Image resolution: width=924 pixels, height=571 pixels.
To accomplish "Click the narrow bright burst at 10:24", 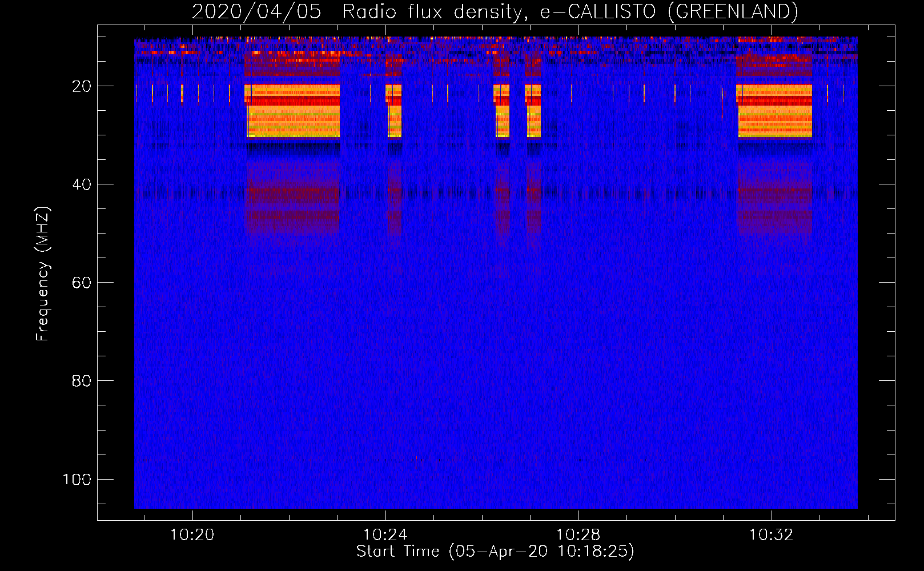I will (394, 111).
